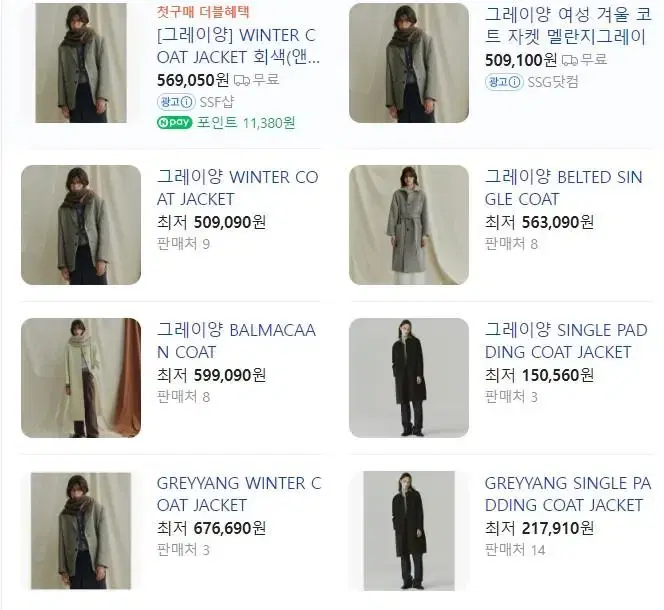Click free shipping truck icon beside 569,050원
The height and width of the screenshot is (610, 664).
point(242,80)
